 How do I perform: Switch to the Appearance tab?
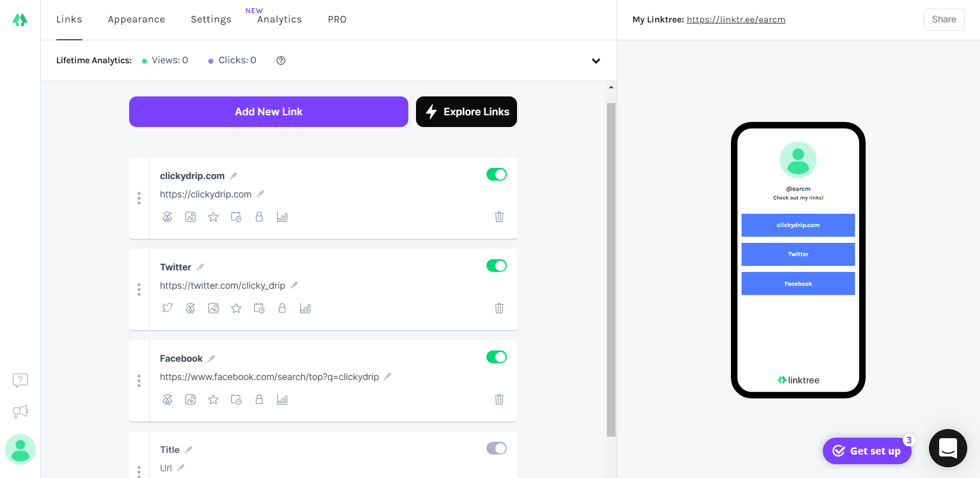[136, 19]
